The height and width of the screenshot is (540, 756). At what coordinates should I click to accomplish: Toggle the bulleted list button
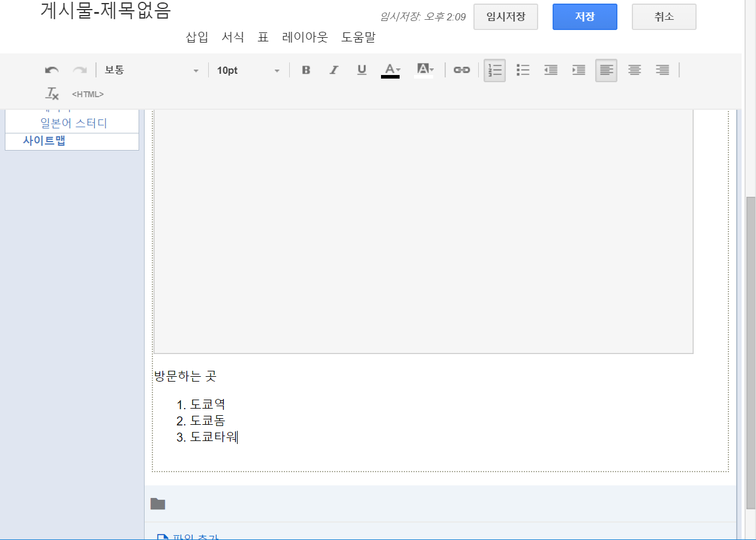pos(523,70)
